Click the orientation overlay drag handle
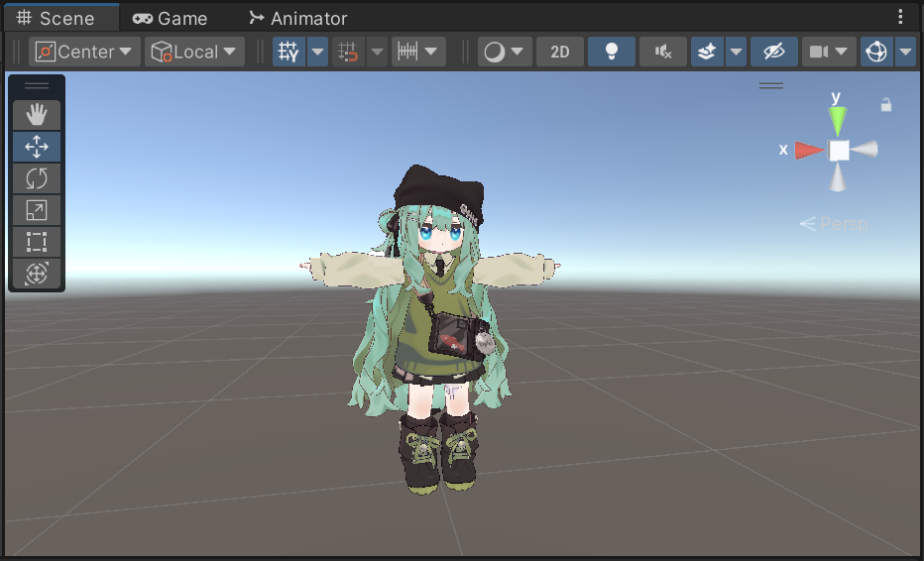This screenshot has width=924, height=561. [x=770, y=85]
